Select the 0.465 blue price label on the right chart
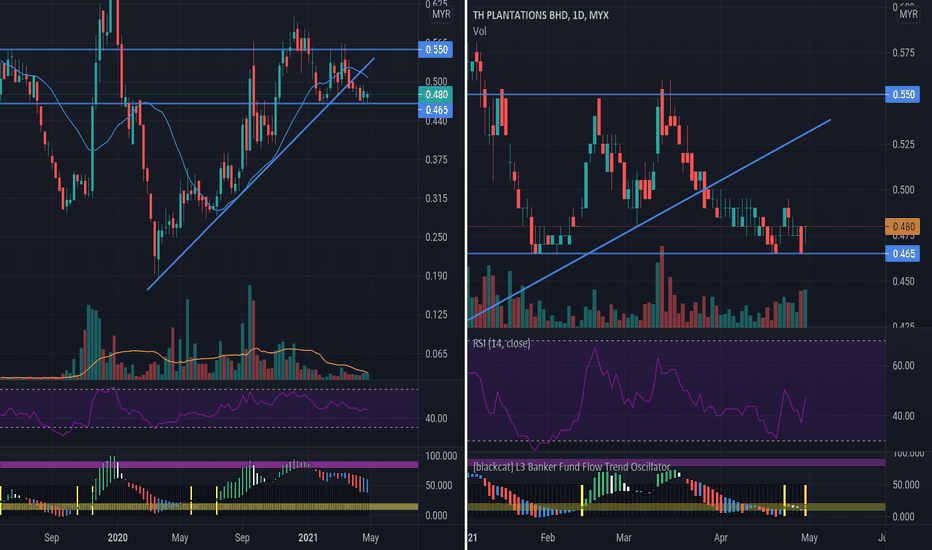The image size is (932, 550). pyautogui.click(x=902, y=254)
